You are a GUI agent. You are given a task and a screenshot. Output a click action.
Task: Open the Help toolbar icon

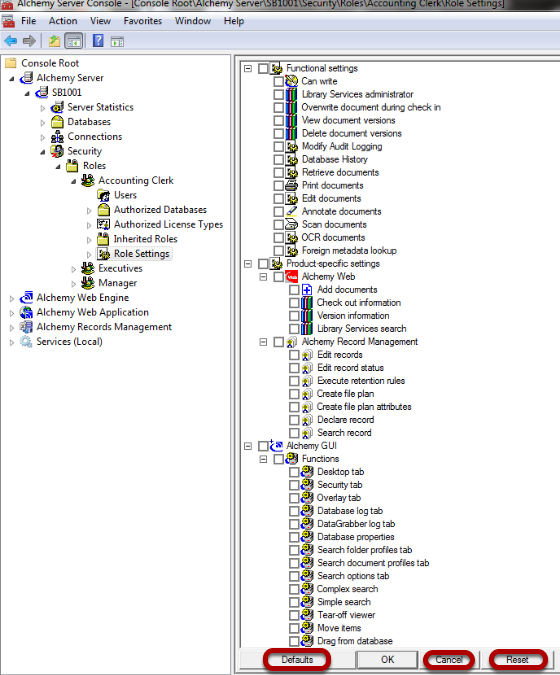pos(98,41)
